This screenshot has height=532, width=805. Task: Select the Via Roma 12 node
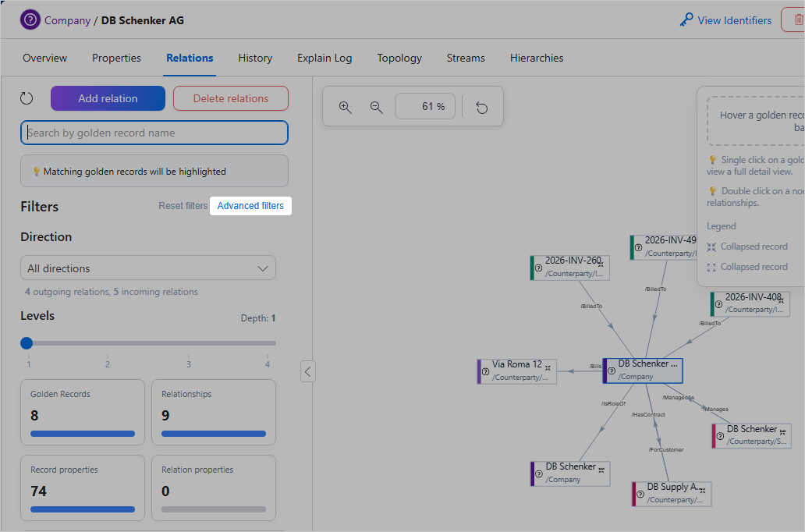point(517,371)
